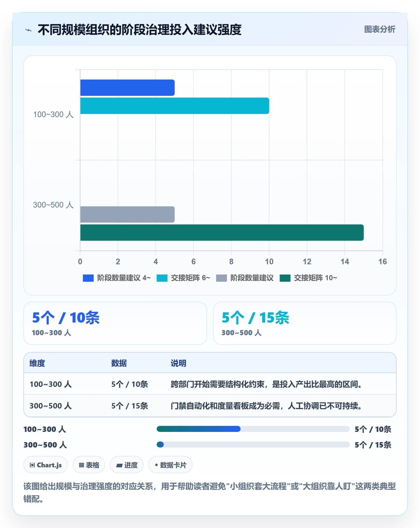Click the cyan bar for 100~300 人
This screenshot has width=420, height=528.
[175, 106]
